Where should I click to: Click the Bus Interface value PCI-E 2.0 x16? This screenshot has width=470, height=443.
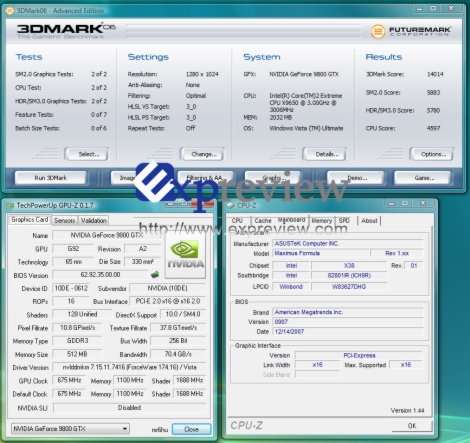[x=168, y=301]
